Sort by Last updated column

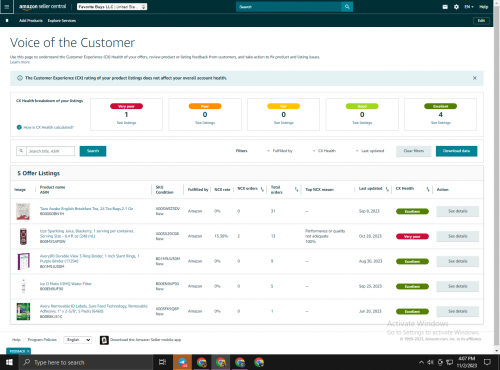tap(387, 189)
